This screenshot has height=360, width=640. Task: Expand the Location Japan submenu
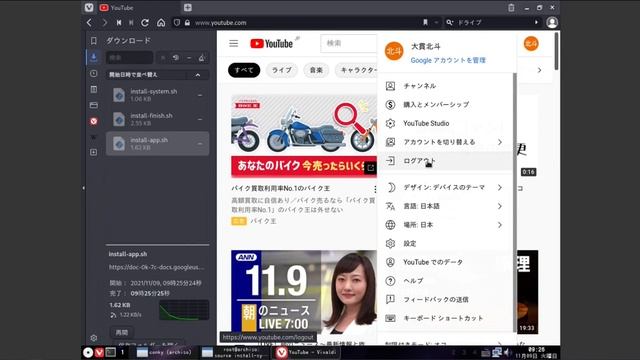[x=500, y=225]
